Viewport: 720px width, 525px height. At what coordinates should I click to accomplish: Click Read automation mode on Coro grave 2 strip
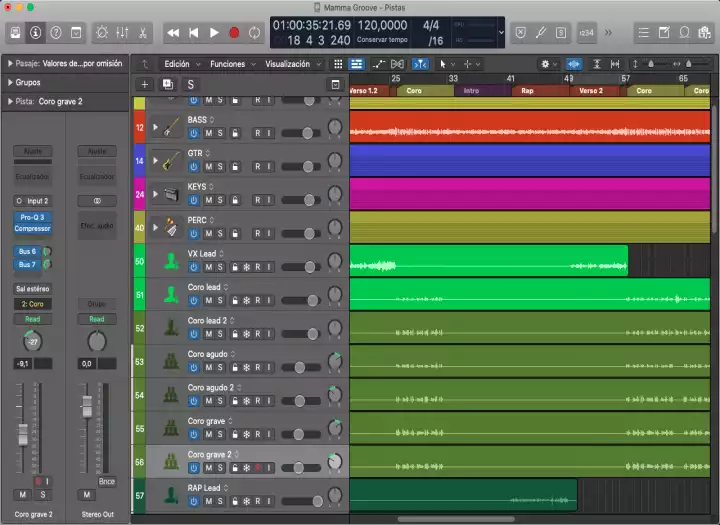[x=33, y=319]
